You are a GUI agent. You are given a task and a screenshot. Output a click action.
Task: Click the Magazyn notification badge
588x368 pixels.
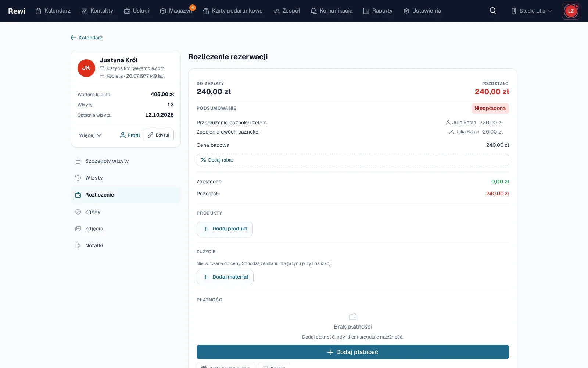point(193,7)
